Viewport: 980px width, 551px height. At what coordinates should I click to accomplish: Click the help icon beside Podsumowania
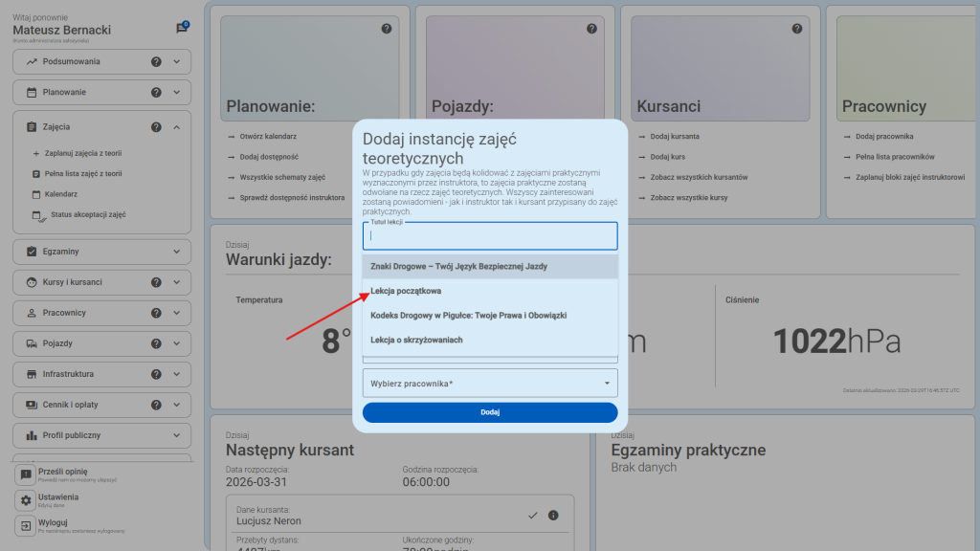pyautogui.click(x=156, y=62)
